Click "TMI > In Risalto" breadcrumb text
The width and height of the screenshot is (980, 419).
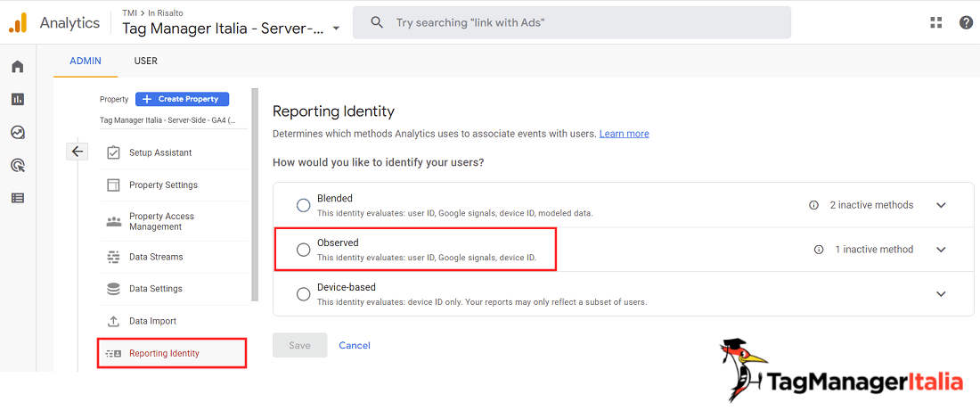pos(153,12)
